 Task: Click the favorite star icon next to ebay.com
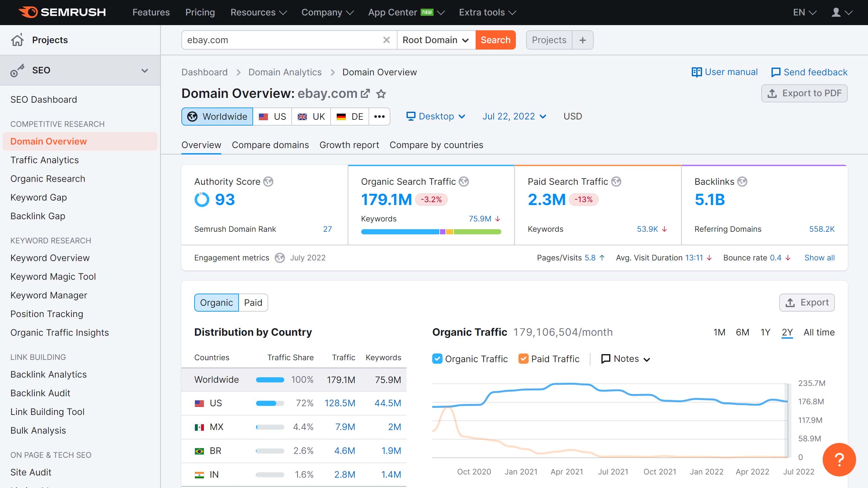click(x=381, y=93)
